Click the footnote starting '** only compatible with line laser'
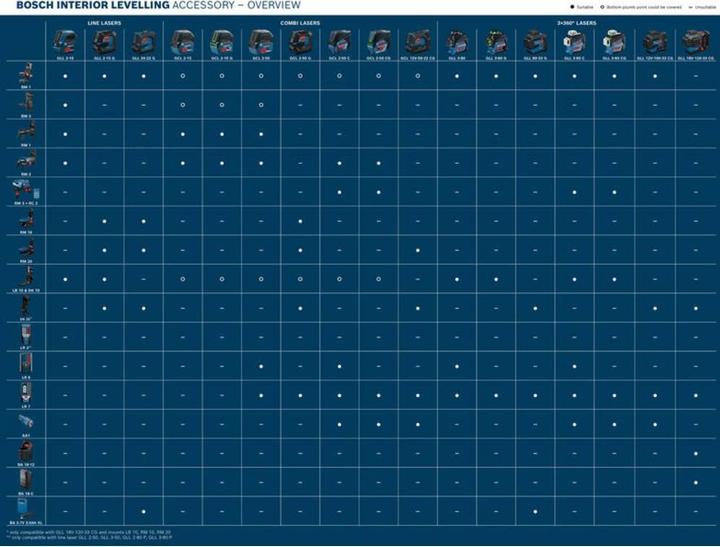The height and width of the screenshot is (547, 720). click(x=90, y=537)
